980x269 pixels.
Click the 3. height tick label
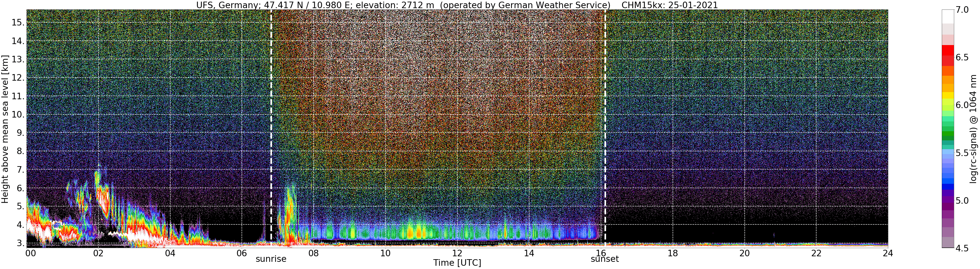pyautogui.click(x=20, y=243)
